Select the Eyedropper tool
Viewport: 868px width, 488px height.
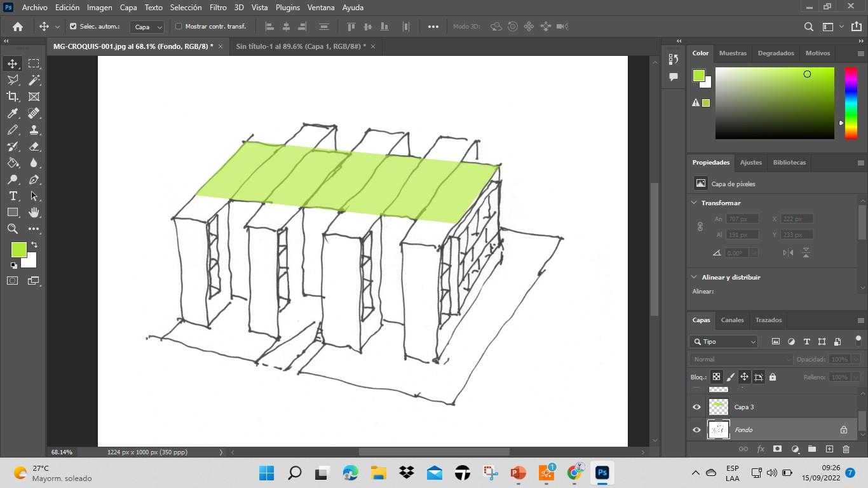[13, 113]
